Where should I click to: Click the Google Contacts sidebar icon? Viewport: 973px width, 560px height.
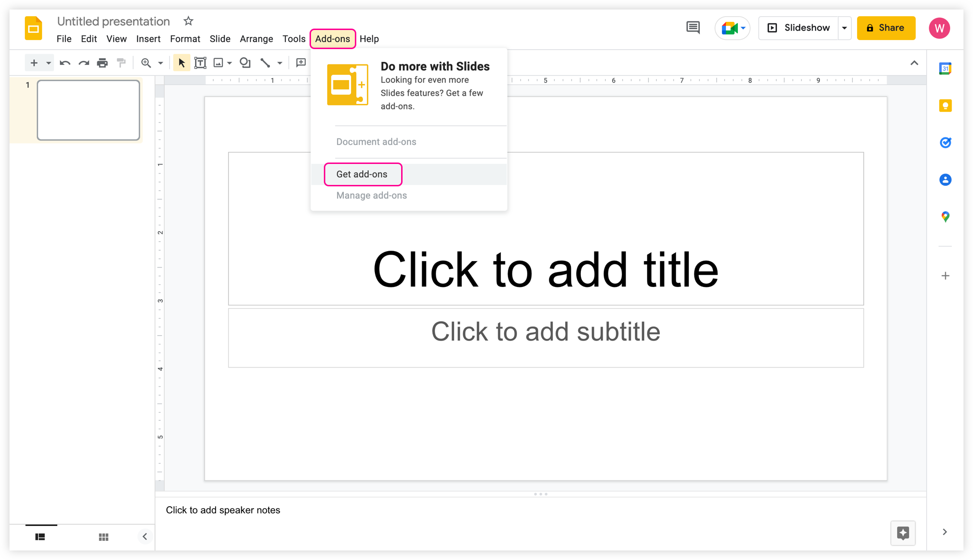pos(946,180)
